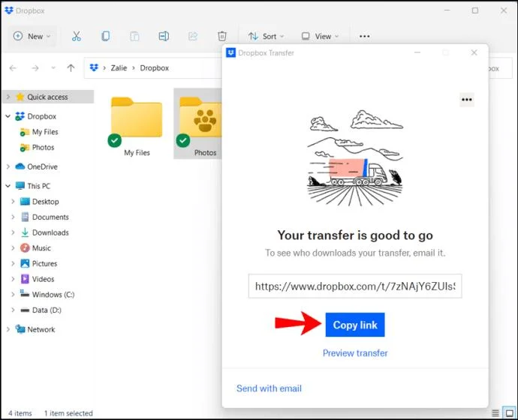Image resolution: width=518 pixels, height=420 pixels.
Task: Switch to large icons view in status bar
Action: click(x=509, y=412)
